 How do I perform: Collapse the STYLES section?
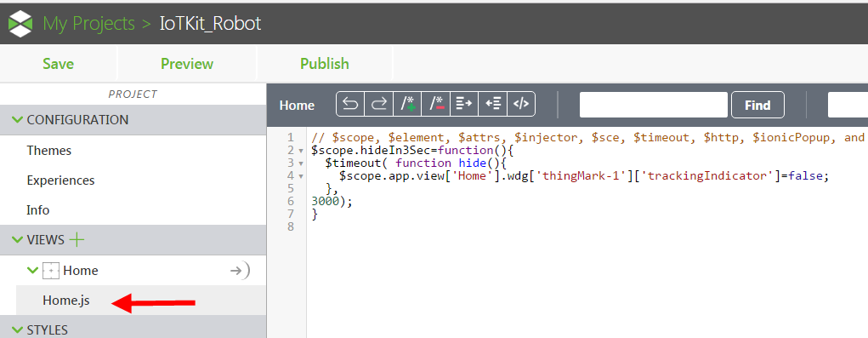pos(18,330)
